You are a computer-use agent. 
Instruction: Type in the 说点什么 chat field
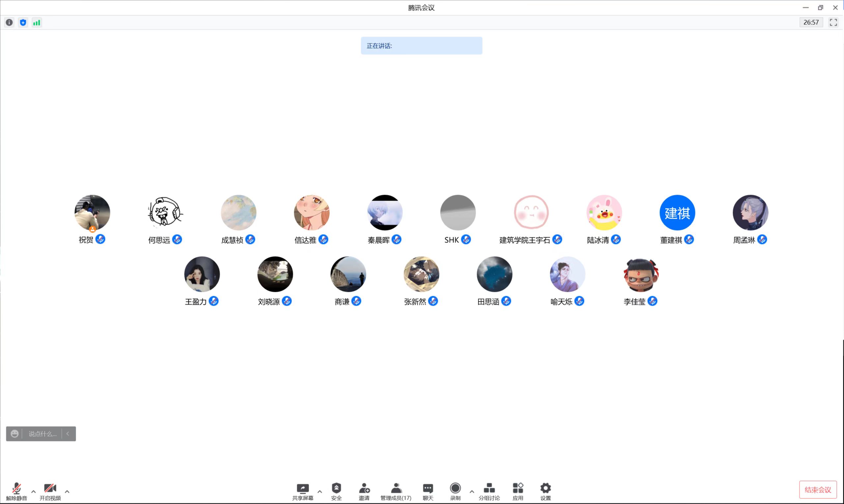pyautogui.click(x=42, y=434)
